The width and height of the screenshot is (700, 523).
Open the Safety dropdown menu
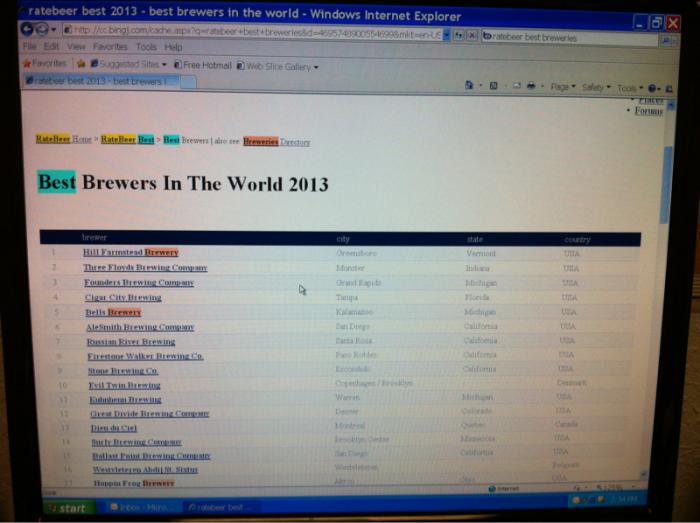[596, 87]
